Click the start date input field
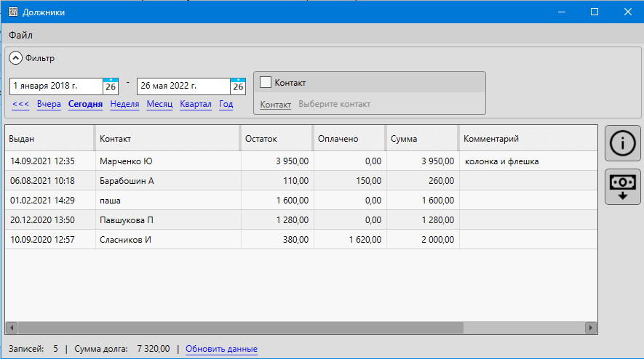Image resolution: width=644 pixels, height=359 pixels. pos(55,86)
